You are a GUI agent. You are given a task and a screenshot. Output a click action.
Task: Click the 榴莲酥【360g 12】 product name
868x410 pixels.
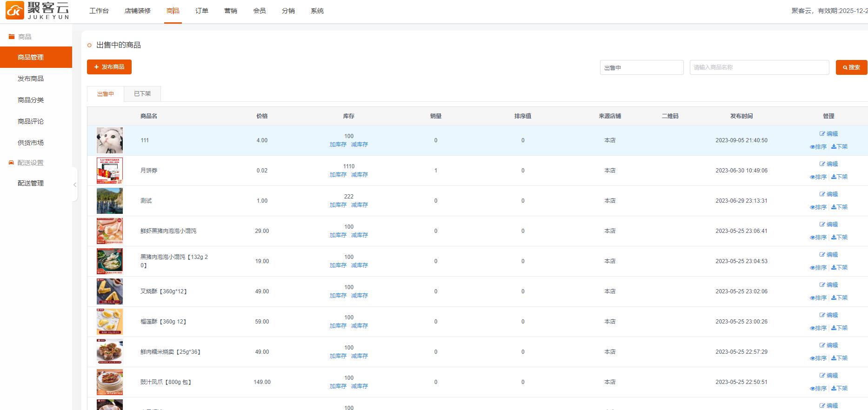pos(163,322)
